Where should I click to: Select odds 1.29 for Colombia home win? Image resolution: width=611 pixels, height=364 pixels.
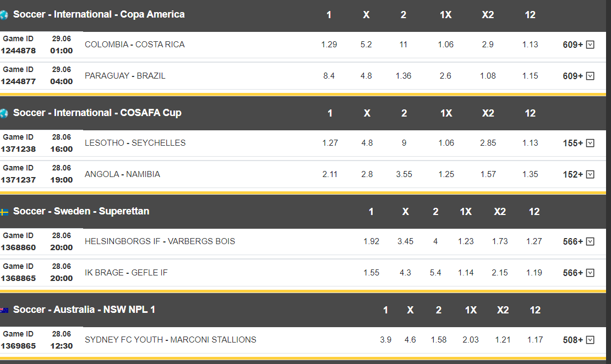[x=329, y=45]
